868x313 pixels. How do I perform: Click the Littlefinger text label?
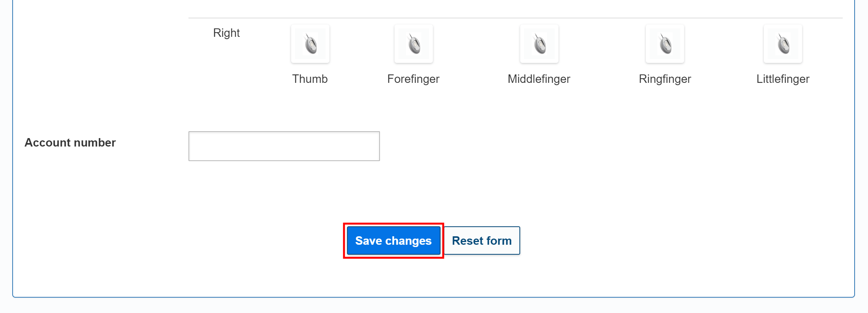pyautogui.click(x=783, y=79)
